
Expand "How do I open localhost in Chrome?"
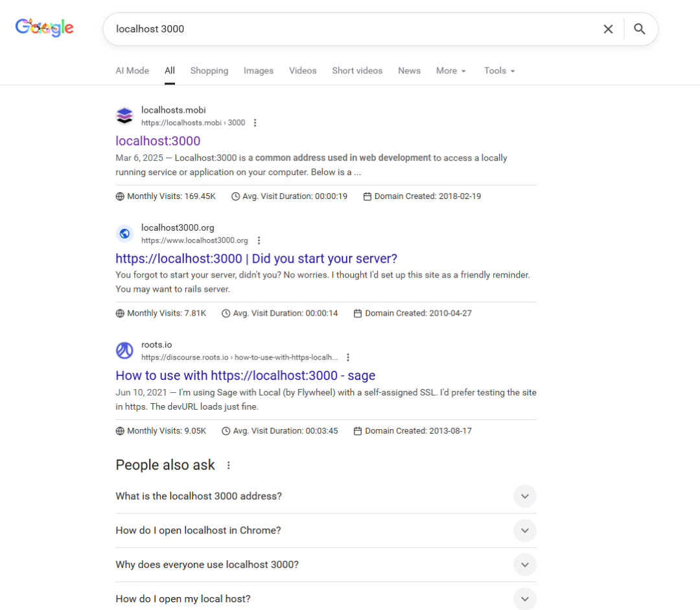[x=524, y=530]
